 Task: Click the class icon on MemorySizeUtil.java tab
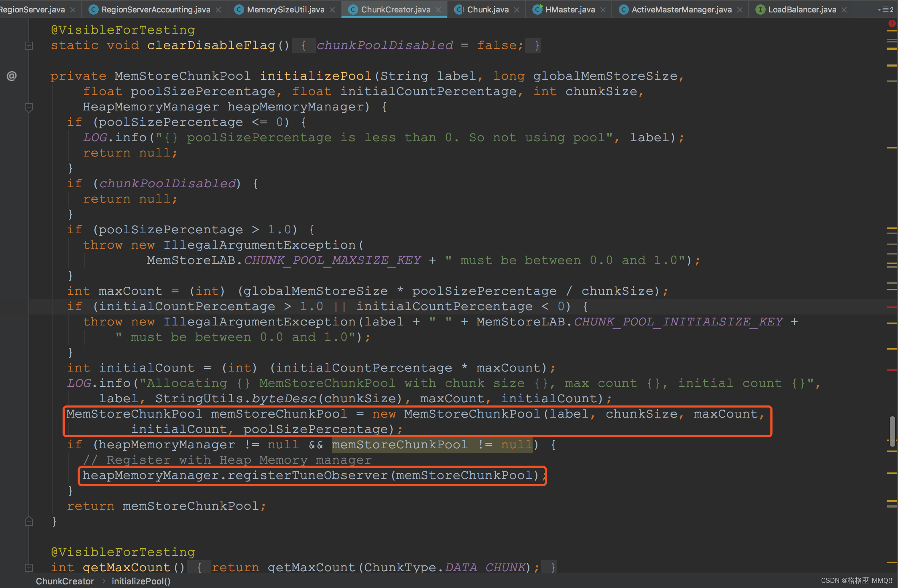coord(239,10)
